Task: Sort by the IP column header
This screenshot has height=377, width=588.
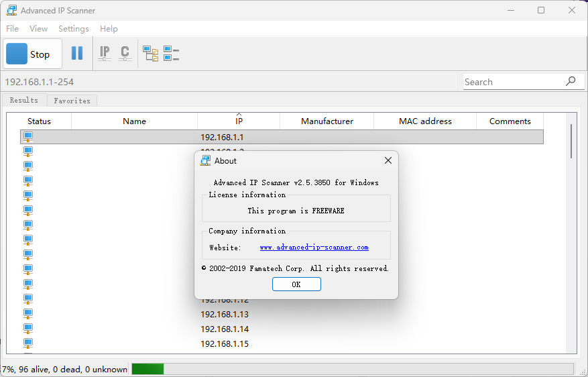Action: (x=239, y=121)
